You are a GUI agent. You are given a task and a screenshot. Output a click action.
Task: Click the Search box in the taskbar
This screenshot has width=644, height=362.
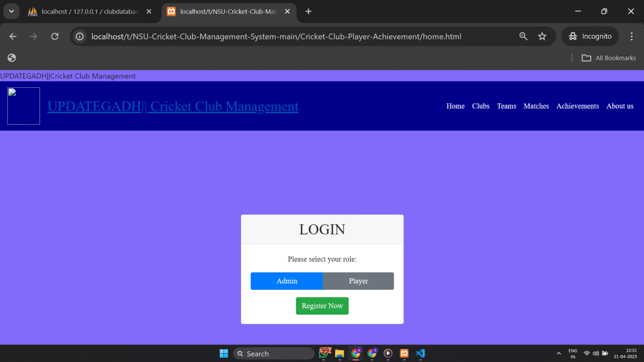pyautogui.click(x=273, y=354)
